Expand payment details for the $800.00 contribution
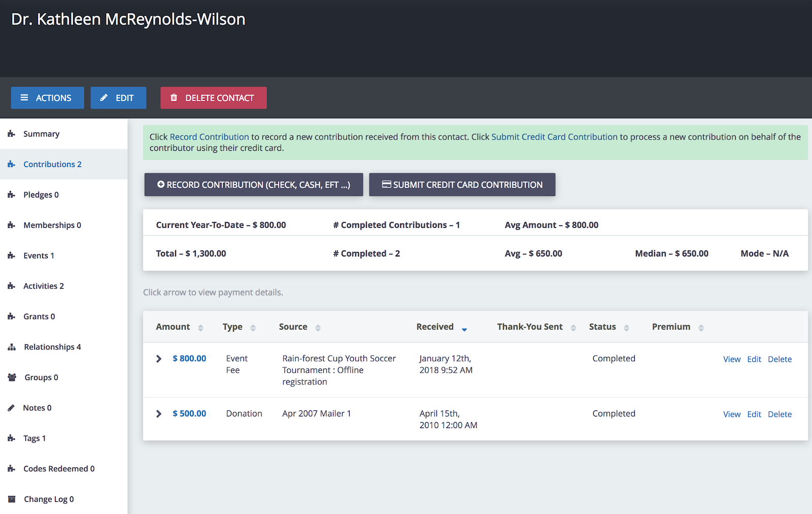This screenshot has height=514, width=812. point(159,359)
